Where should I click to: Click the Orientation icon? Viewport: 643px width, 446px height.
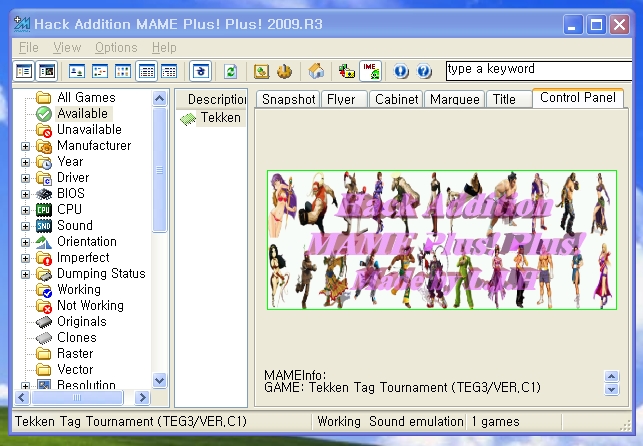44,242
